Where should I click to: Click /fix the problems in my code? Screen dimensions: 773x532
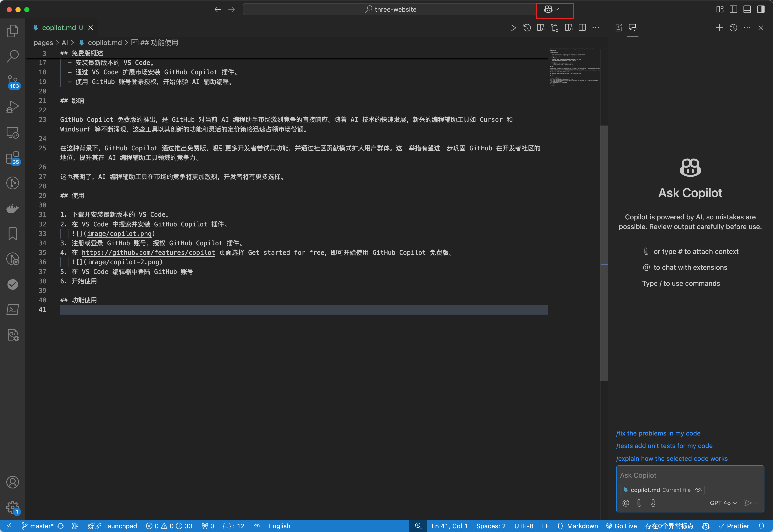pos(658,433)
